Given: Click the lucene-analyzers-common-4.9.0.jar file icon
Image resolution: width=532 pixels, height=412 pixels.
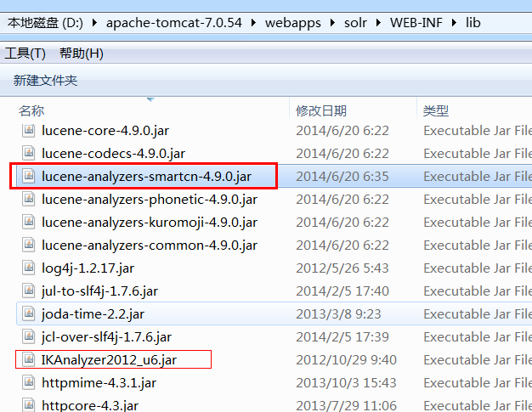Looking at the screenshot, I should pos(29,245).
